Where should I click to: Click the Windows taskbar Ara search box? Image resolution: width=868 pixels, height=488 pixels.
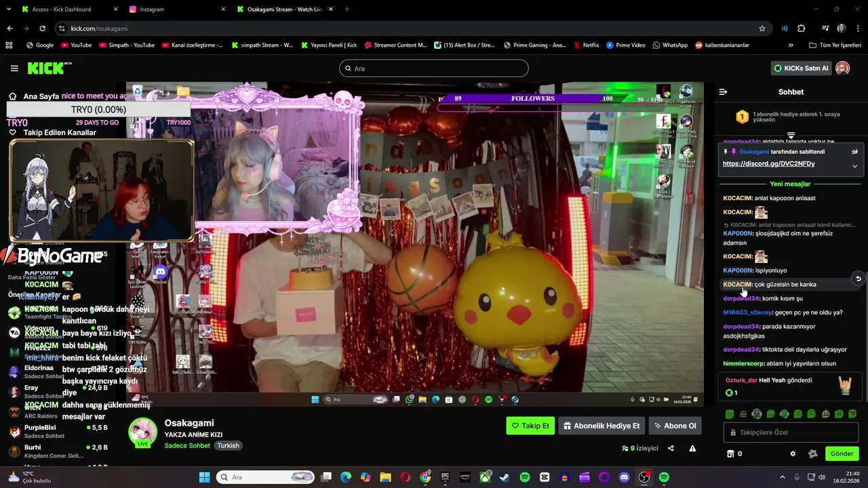[x=265, y=477]
